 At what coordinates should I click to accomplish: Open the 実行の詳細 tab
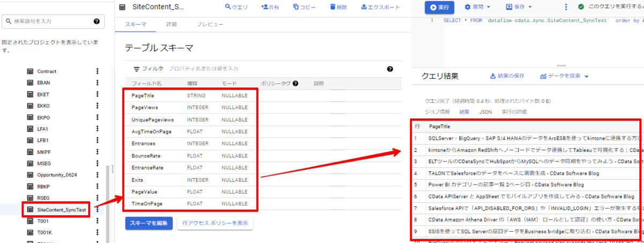514,112
